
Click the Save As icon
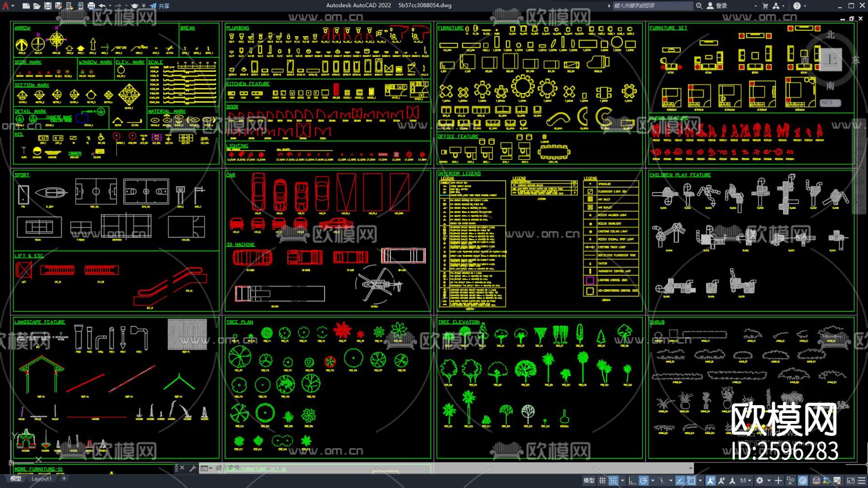(58, 6)
